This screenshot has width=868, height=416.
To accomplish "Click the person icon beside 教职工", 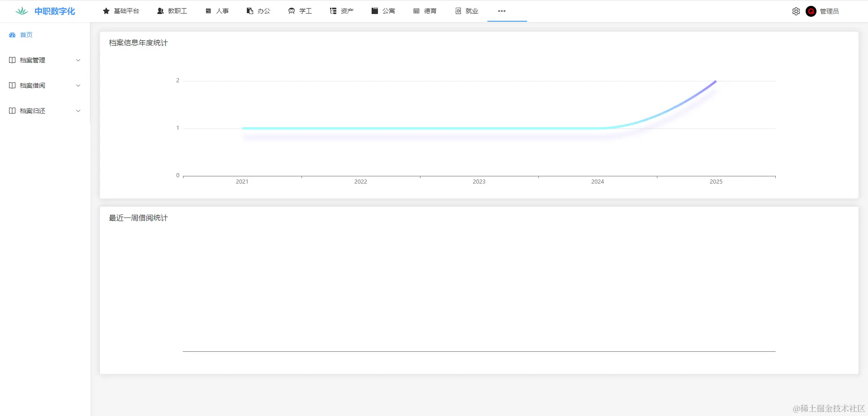I will point(160,11).
